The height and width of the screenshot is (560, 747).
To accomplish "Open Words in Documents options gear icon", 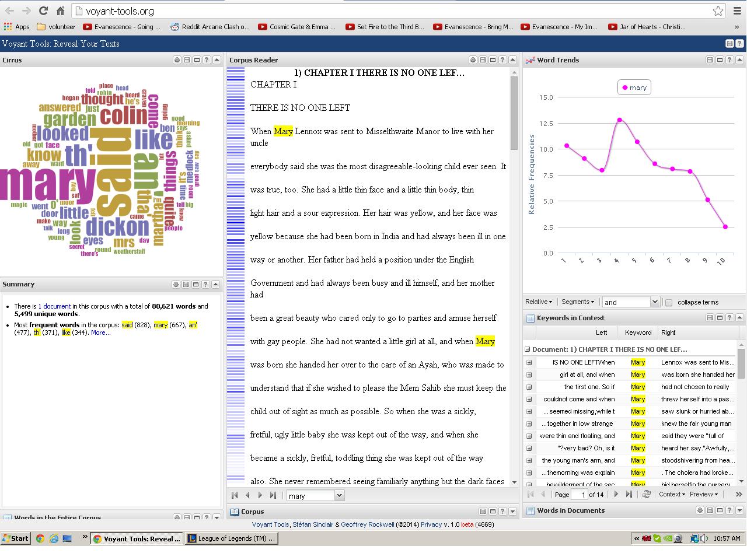I will [700, 510].
